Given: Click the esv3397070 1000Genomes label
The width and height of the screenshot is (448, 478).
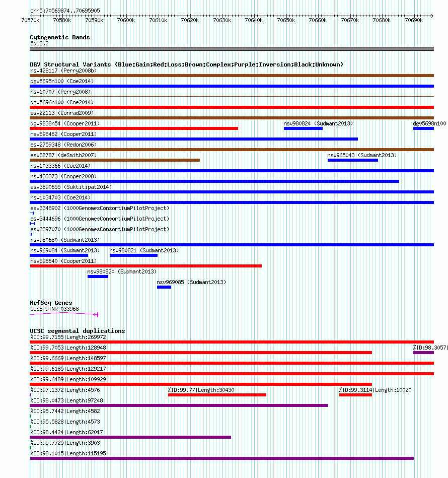Looking at the screenshot, I should [x=100, y=229].
